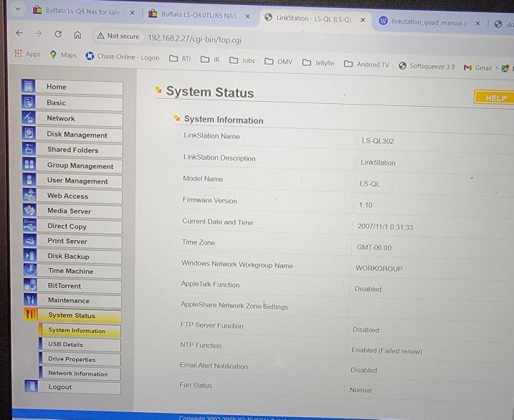
Task: Click the GMT-06:00 time zone value
Action: coord(374,247)
